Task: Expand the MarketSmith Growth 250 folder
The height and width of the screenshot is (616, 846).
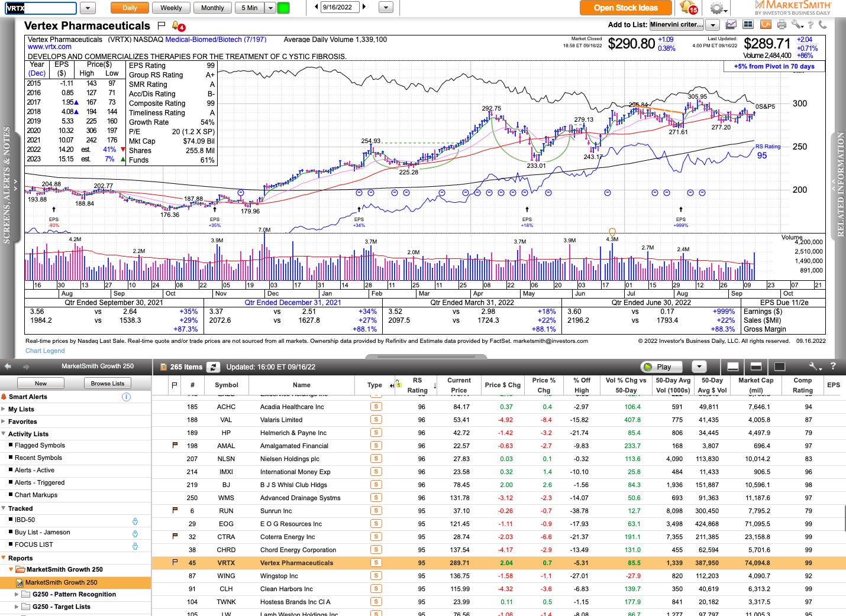Action: [x=10, y=569]
